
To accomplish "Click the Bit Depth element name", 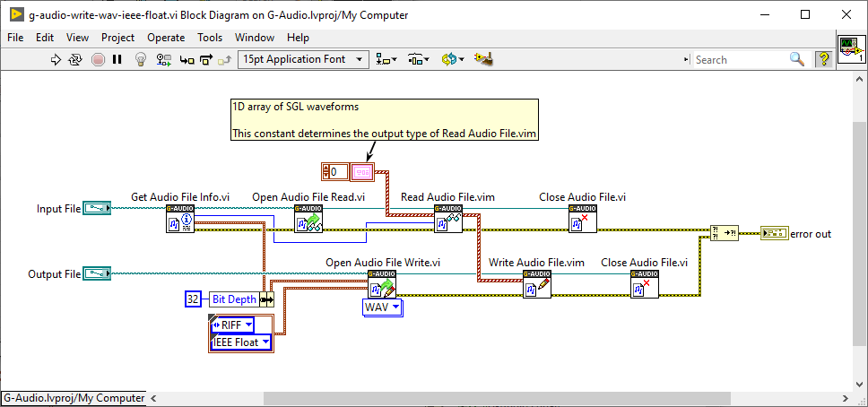I will coord(234,299).
